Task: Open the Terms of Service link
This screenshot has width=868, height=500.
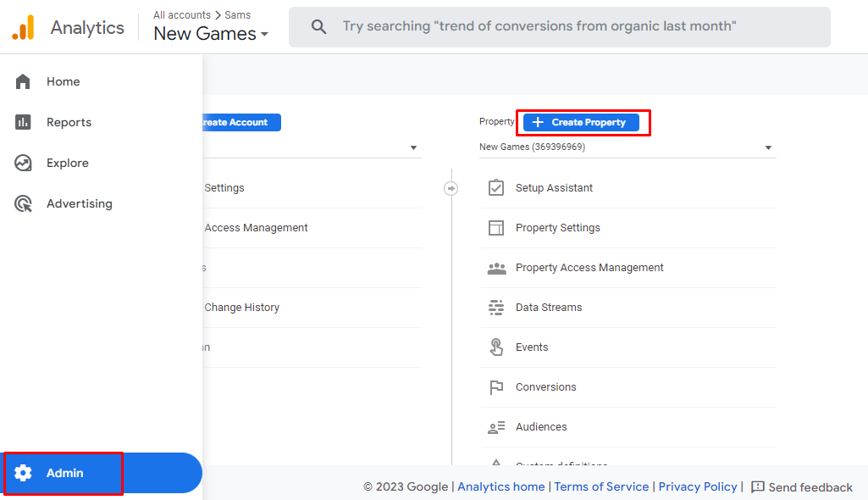Action: click(x=601, y=486)
